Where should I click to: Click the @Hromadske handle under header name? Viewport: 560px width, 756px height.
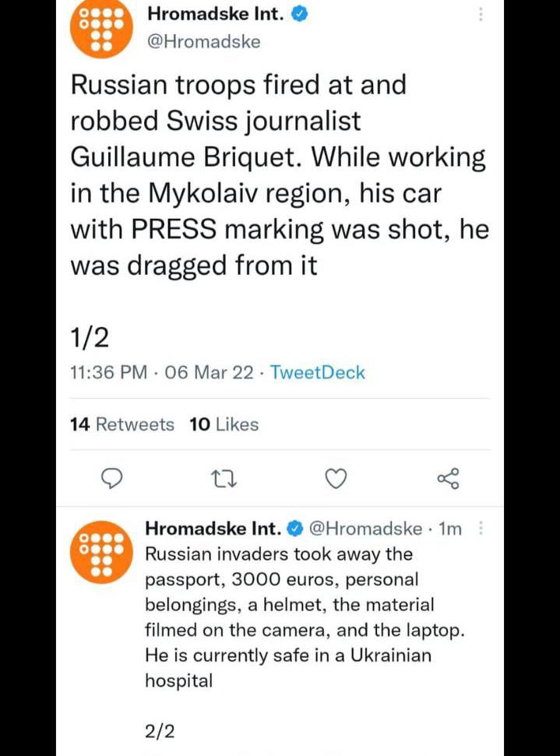pyautogui.click(x=203, y=42)
